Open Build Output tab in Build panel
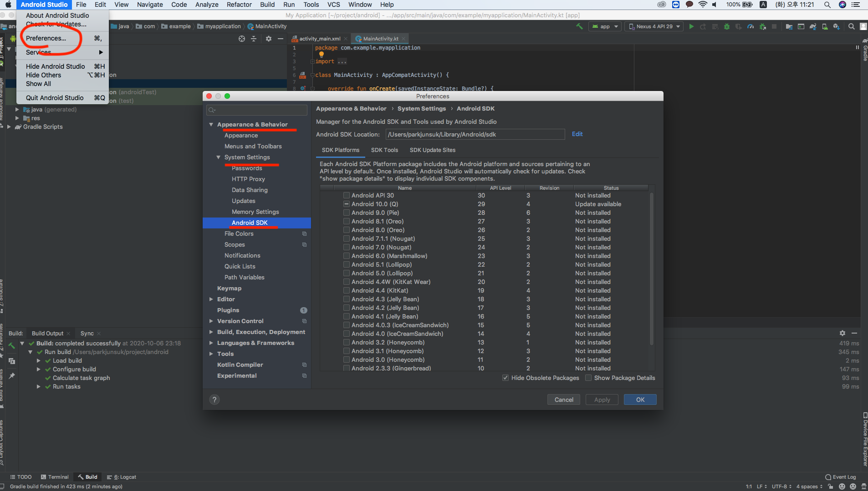 click(x=47, y=333)
